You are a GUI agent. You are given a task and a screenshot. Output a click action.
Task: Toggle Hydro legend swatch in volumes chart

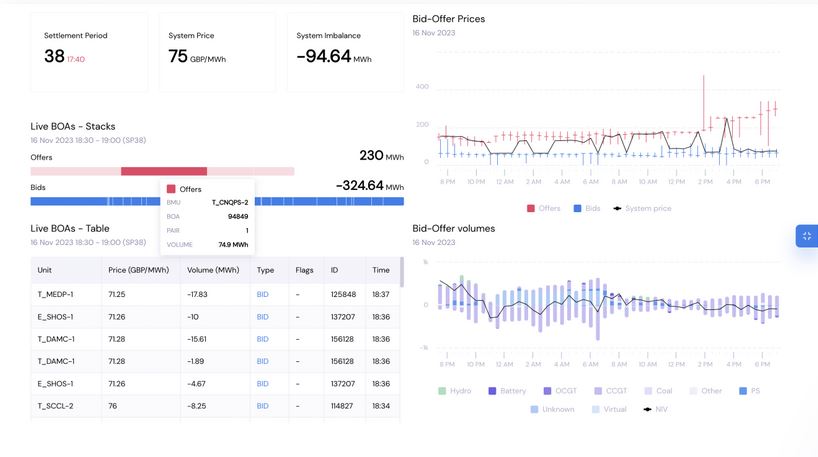click(x=454, y=391)
